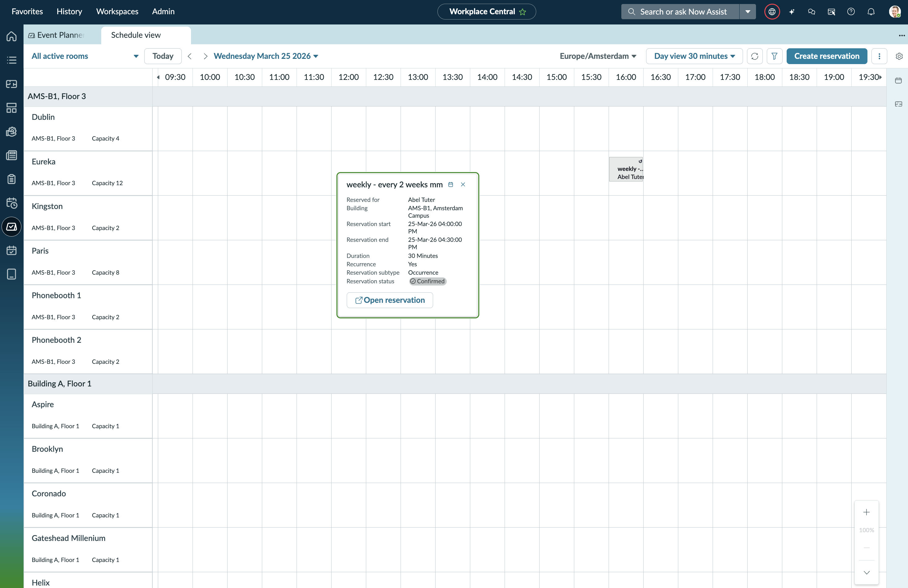Open the Favorites menu
Image resolution: width=908 pixels, height=588 pixels.
[27, 11]
